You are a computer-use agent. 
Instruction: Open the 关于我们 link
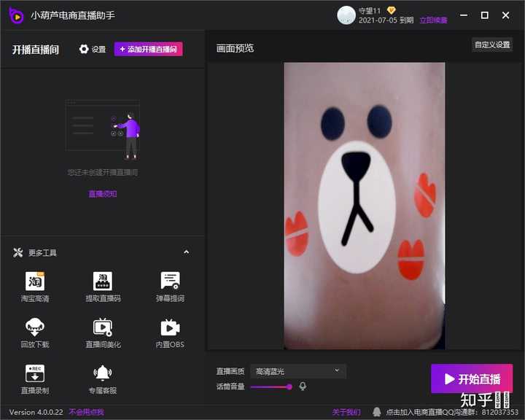pyautogui.click(x=346, y=412)
